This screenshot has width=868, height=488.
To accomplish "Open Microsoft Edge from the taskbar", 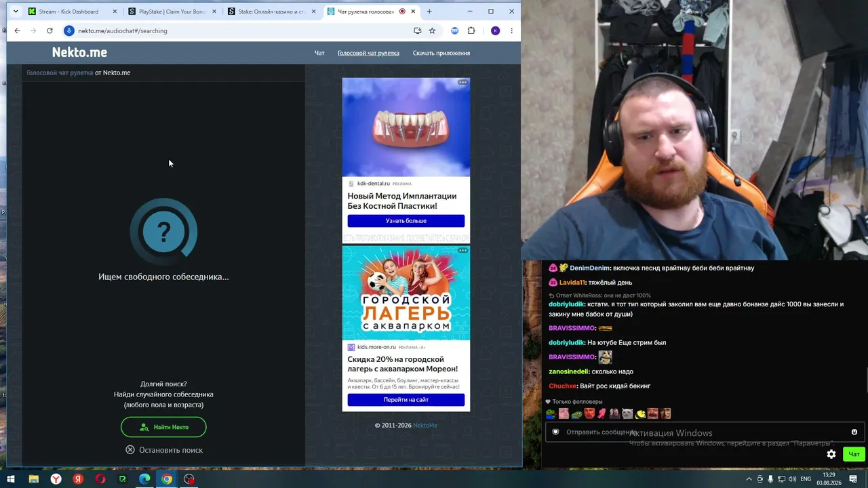I will [x=144, y=479].
